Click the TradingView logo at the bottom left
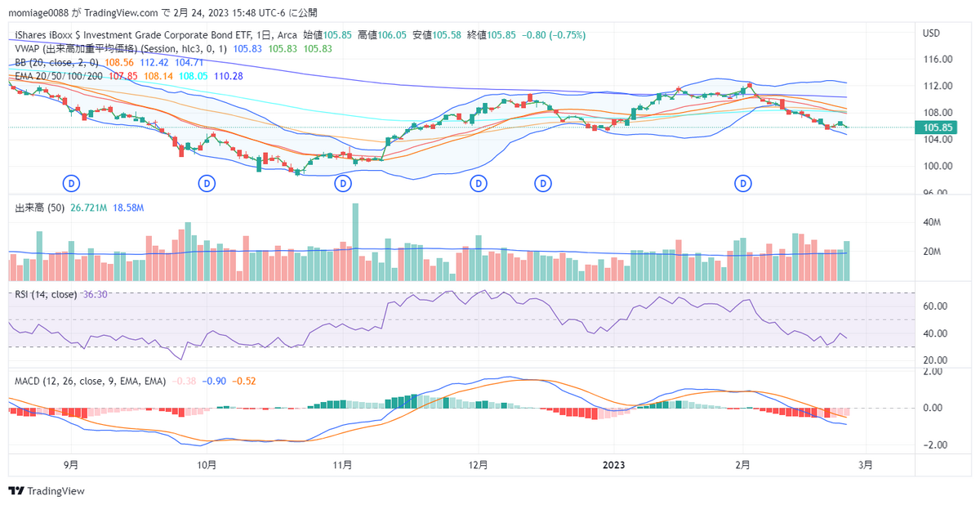Screen dimensions: 980x505 coord(47,491)
